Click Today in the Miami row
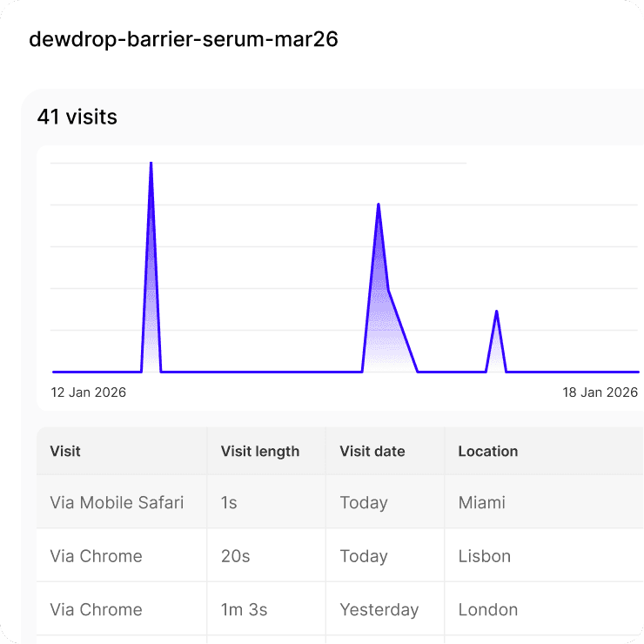Screen dimensions: 644x644 point(364,503)
